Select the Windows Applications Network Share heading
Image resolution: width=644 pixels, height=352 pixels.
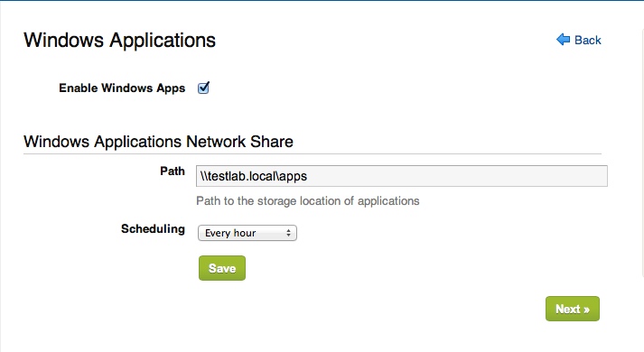pyautogui.click(x=158, y=142)
